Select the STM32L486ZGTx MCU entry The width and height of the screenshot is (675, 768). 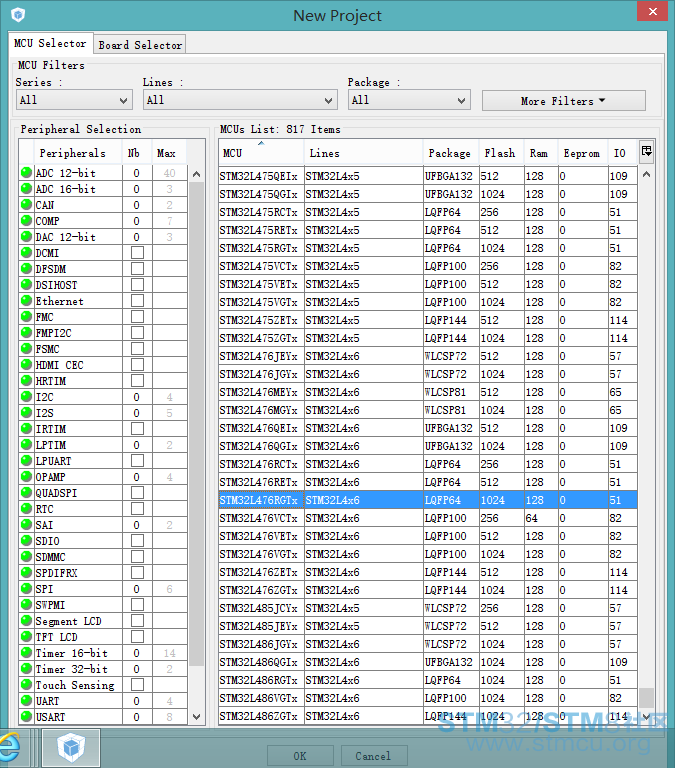(x=428, y=716)
